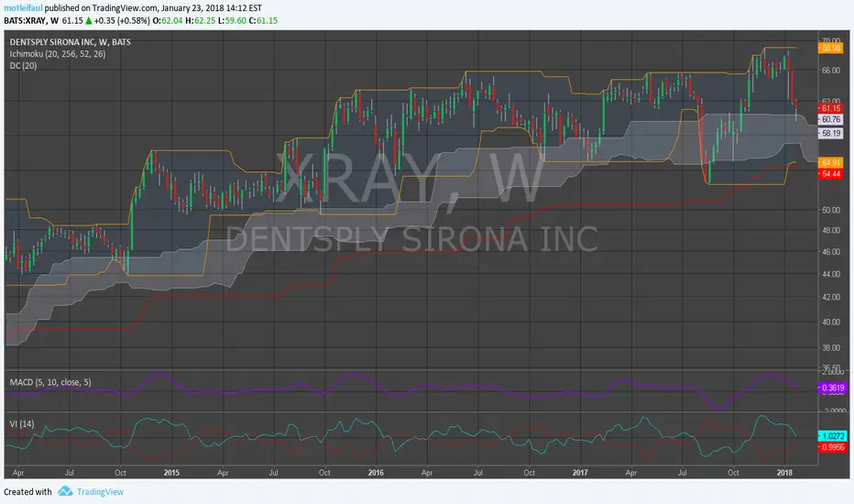
Task: Click the 60.76 price axis label
Action: click(x=830, y=119)
